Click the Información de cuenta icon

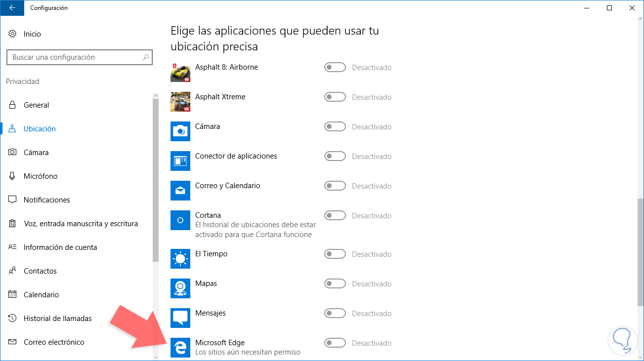[x=12, y=247]
